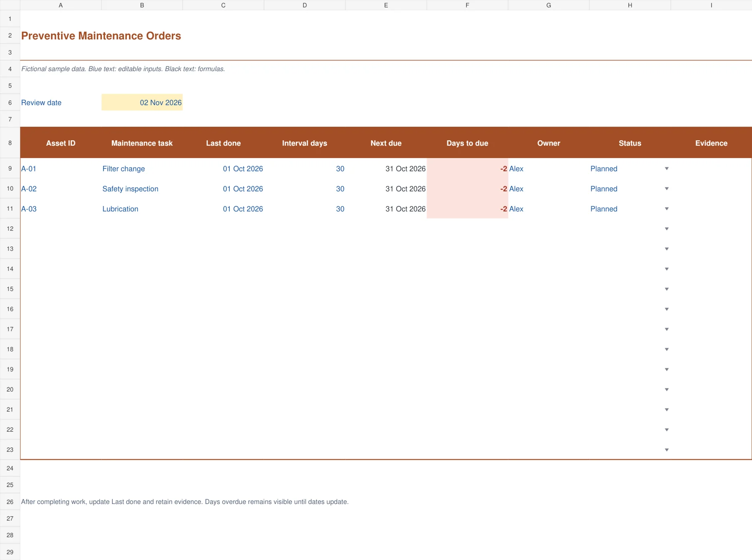Click the Status column heading
Image resolution: width=752 pixels, height=560 pixels.
630,143
